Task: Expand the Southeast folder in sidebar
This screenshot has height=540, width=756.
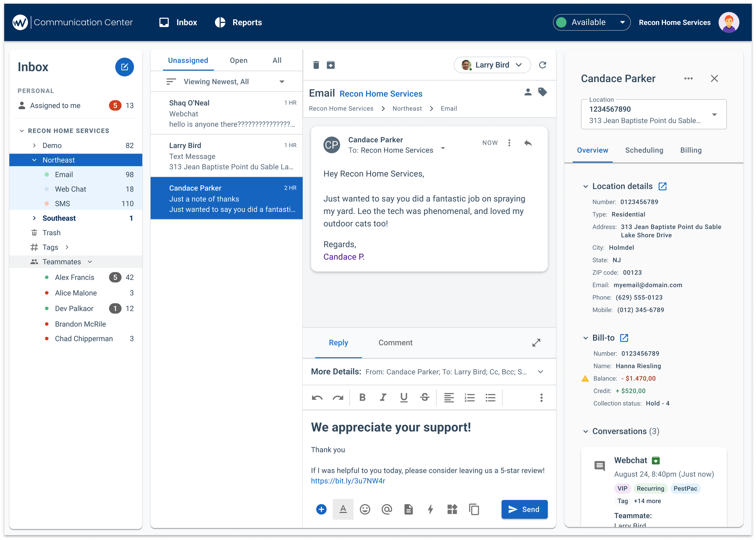Action: [34, 218]
